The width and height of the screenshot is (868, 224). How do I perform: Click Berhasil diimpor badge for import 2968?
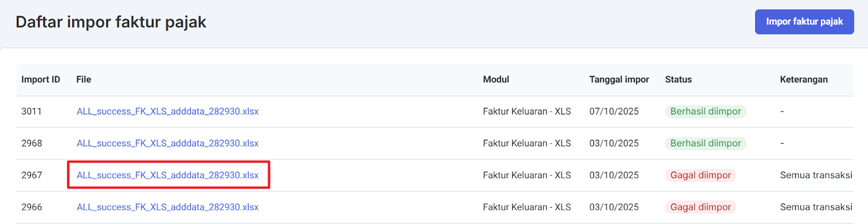click(x=705, y=143)
